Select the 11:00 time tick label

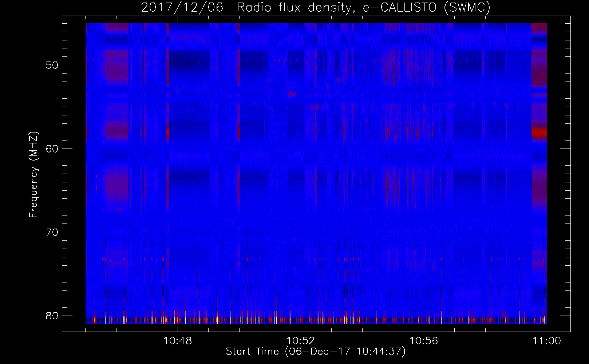pos(547,341)
